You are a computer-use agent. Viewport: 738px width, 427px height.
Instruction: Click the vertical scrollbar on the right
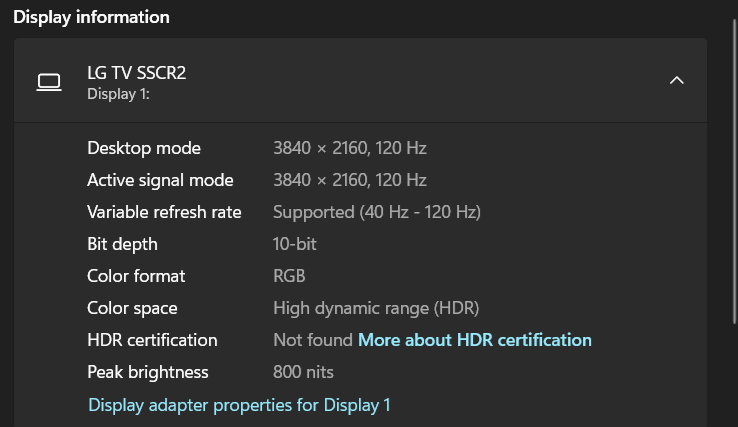[x=734, y=172]
